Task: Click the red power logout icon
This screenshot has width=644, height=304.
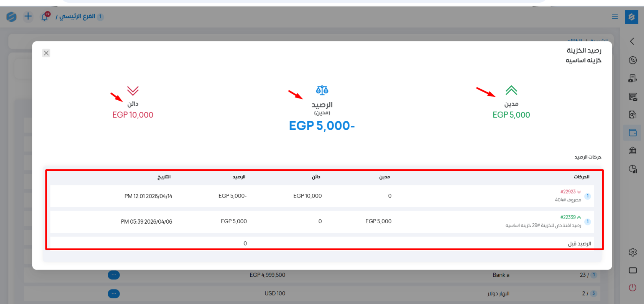Action: (632, 288)
